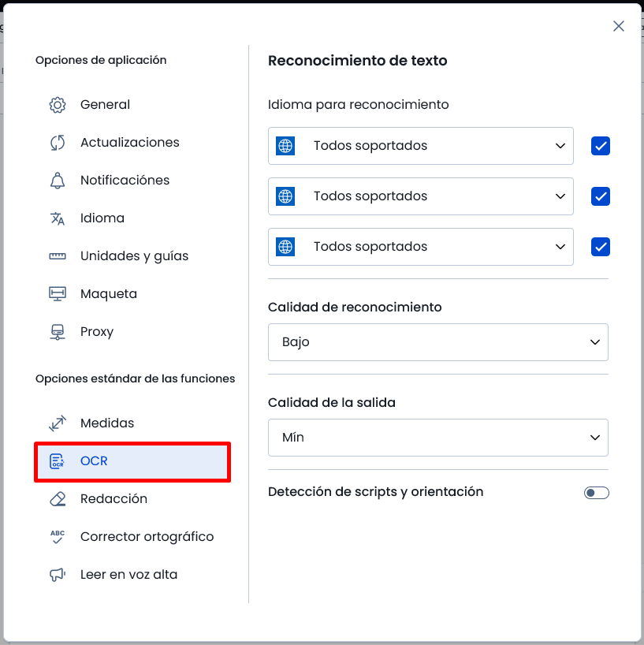Select the Medidas arrows icon
The width and height of the screenshot is (644, 645).
click(x=58, y=423)
